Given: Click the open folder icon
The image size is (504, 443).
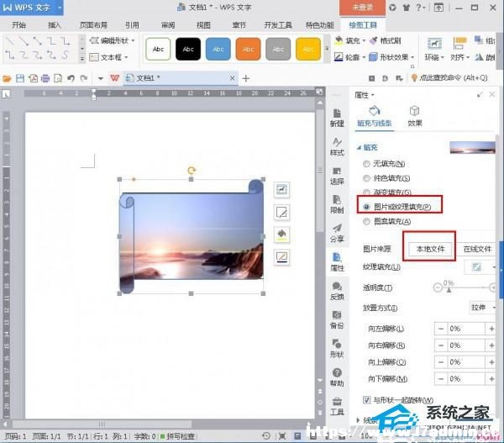Looking at the screenshot, I should (x=7, y=78).
